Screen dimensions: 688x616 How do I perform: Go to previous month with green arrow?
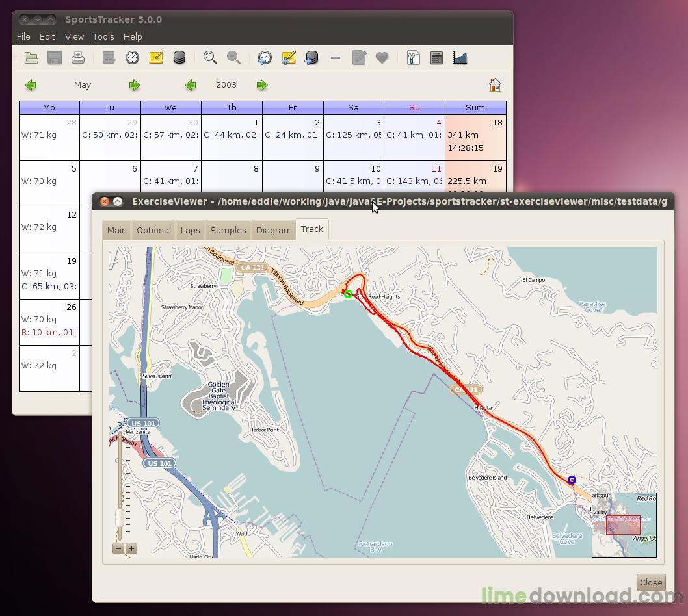coord(31,85)
